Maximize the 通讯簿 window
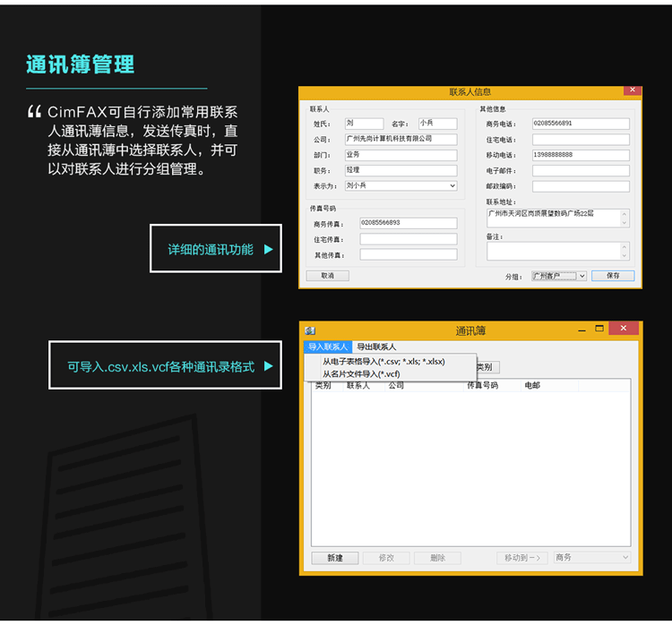 point(599,329)
